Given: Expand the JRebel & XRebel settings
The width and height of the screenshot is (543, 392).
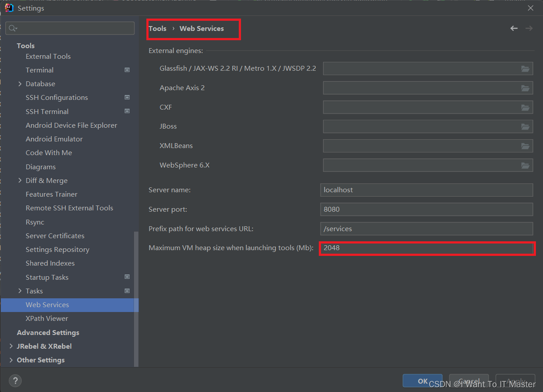Looking at the screenshot, I should click(x=11, y=346).
